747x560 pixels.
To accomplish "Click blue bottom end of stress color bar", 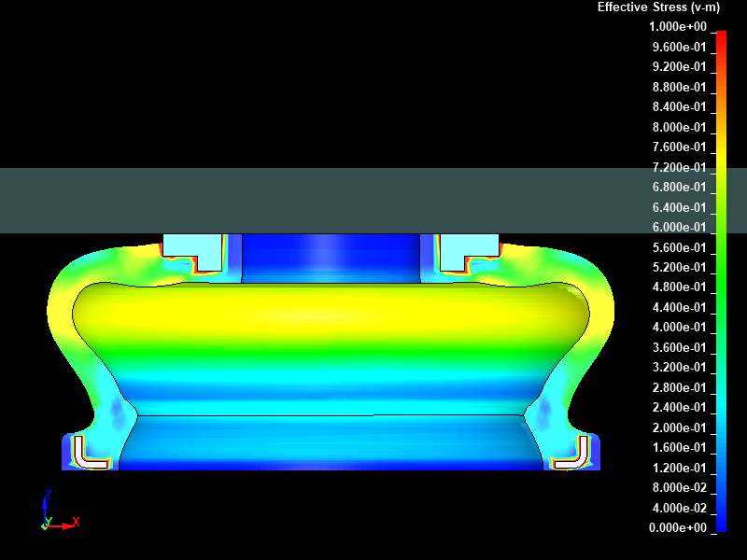I will pos(721,525).
